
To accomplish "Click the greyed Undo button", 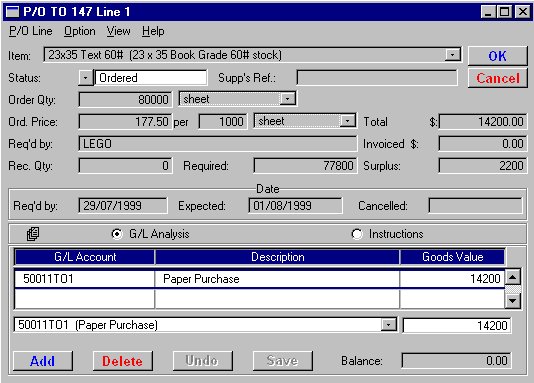I will point(202,361).
